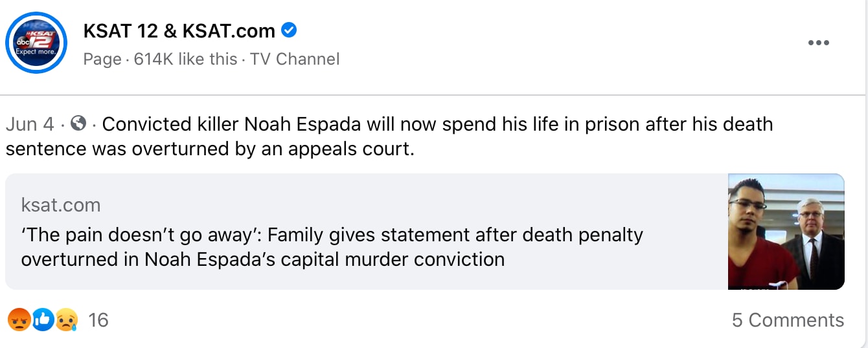This screenshot has height=348, width=868.
Task: Click the blue verified badge icon
Action: pos(289,30)
